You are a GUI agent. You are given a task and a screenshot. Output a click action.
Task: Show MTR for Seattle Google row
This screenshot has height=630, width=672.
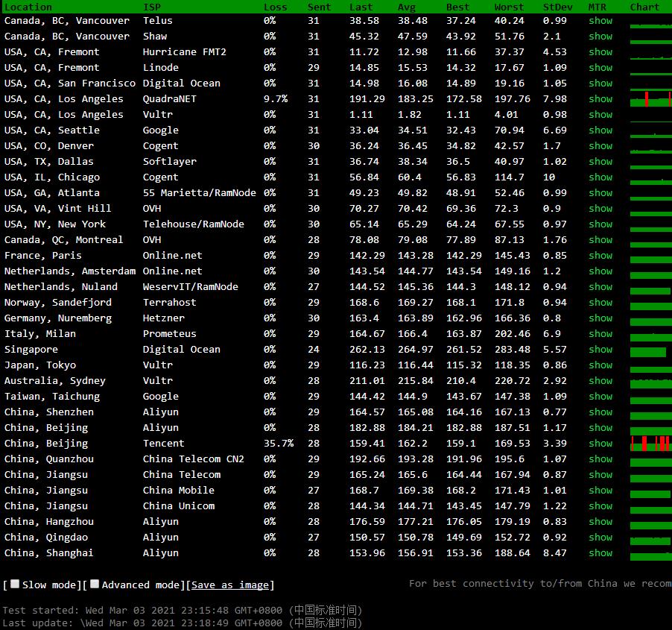click(x=600, y=130)
